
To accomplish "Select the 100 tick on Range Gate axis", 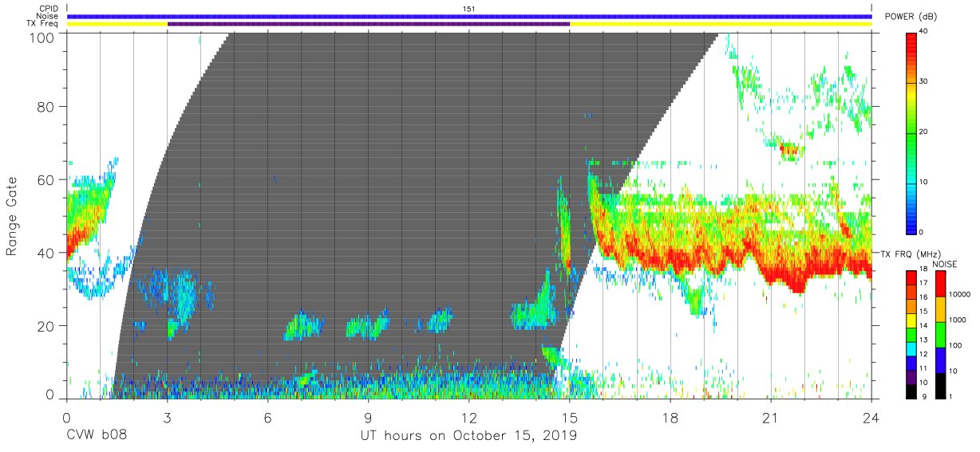I will (43, 37).
